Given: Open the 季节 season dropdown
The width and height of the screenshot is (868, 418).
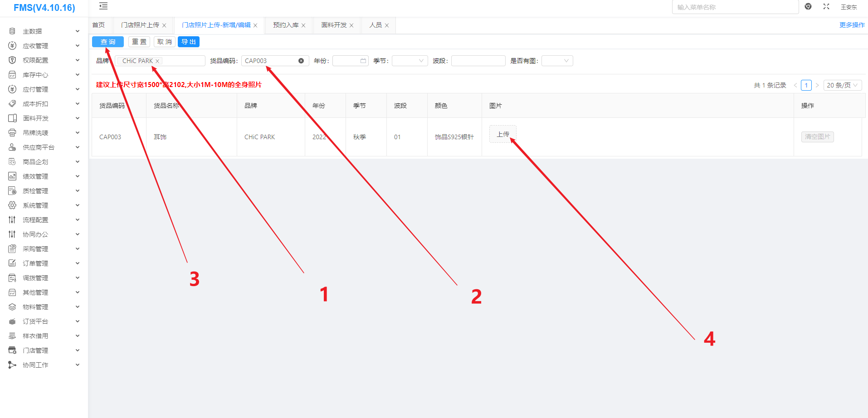Looking at the screenshot, I should pos(410,61).
